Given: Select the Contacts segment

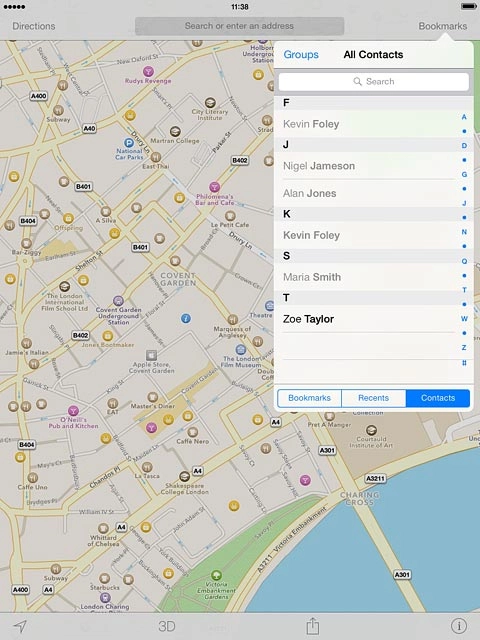Looking at the screenshot, I should pos(438,398).
